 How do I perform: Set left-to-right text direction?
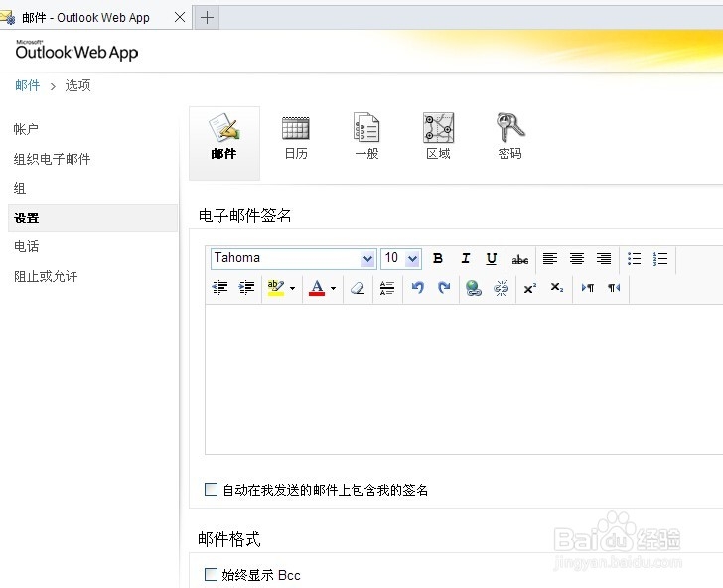(588, 288)
